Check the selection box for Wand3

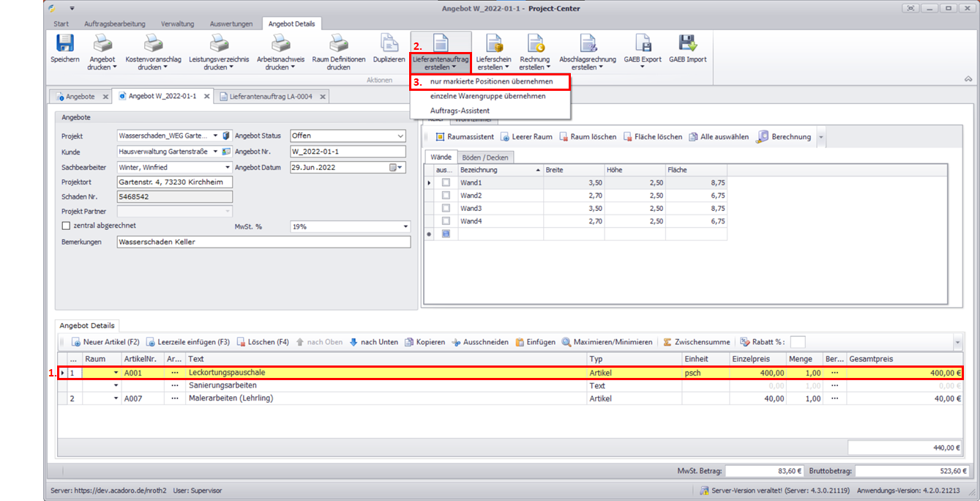(x=446, y=209)
